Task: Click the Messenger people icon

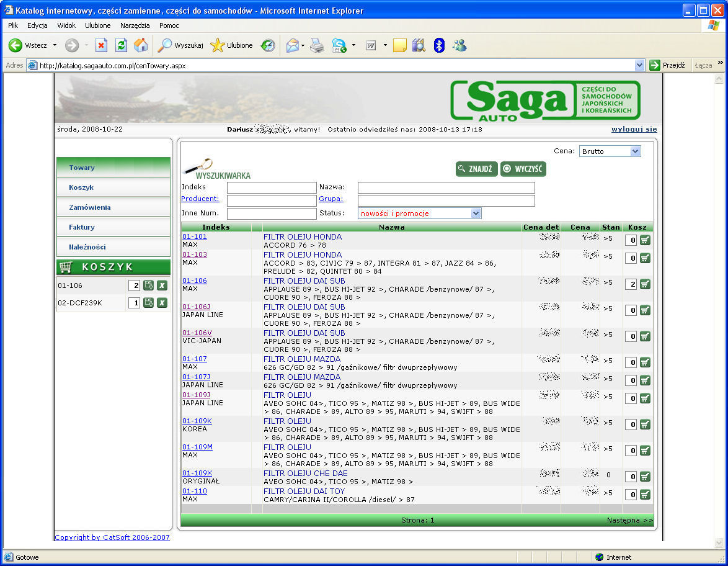Action: pos(459,45)
